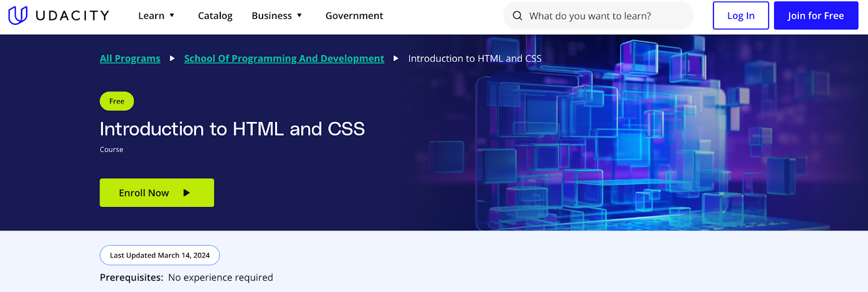
Task: Follow the All Programs breadcrumb link
Action: 130,59
